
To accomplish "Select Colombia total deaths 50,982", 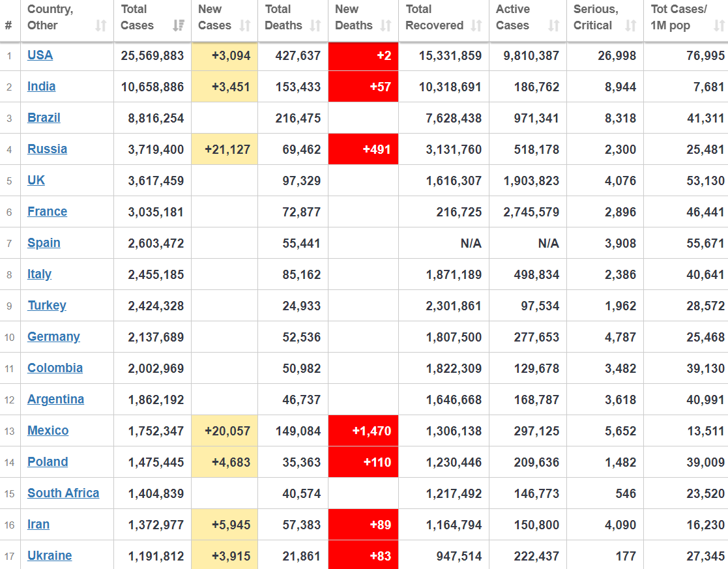I will coord(301,368).
